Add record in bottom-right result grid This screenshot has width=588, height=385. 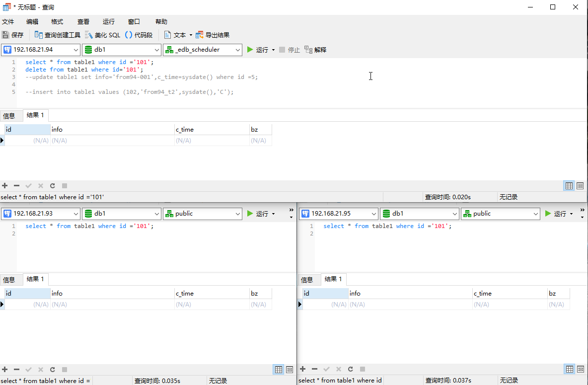click(x=302, y=369)
